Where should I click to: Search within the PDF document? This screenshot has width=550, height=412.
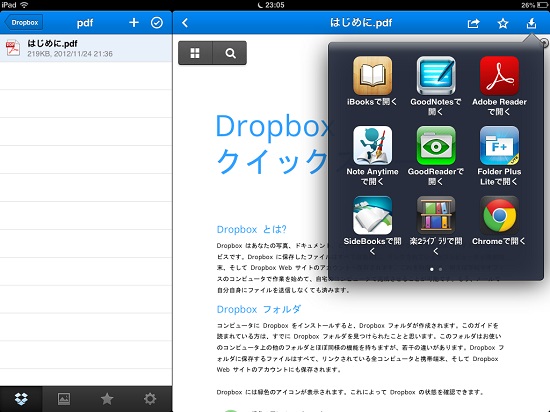tap(230, 53)
